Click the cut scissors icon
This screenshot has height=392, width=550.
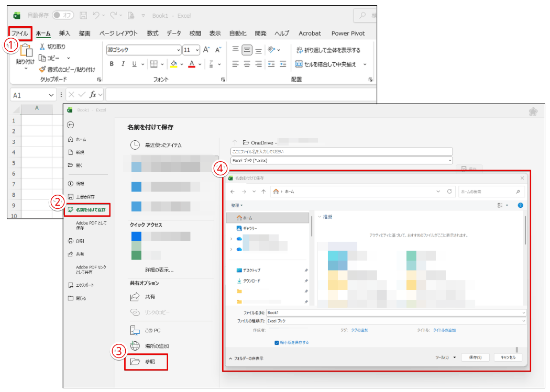click(x=42, y=47)
